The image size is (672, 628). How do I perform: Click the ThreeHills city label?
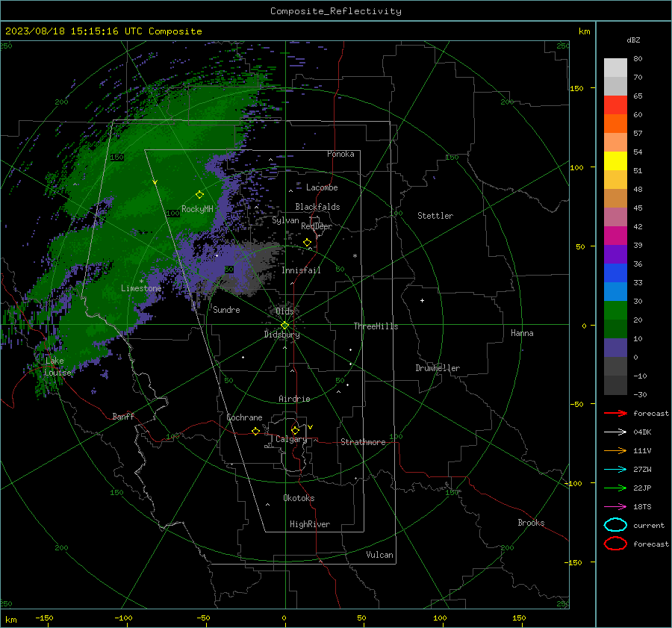tap(376, 326)
